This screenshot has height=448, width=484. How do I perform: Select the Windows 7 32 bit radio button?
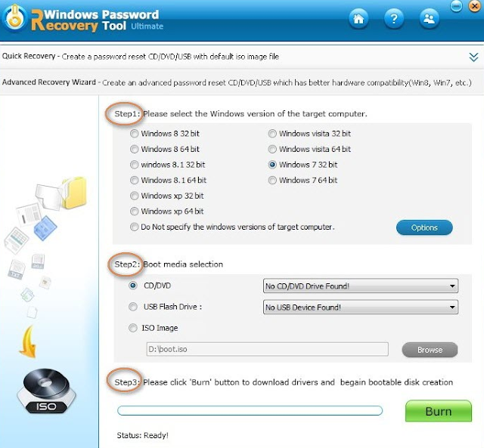click(272, 165)
